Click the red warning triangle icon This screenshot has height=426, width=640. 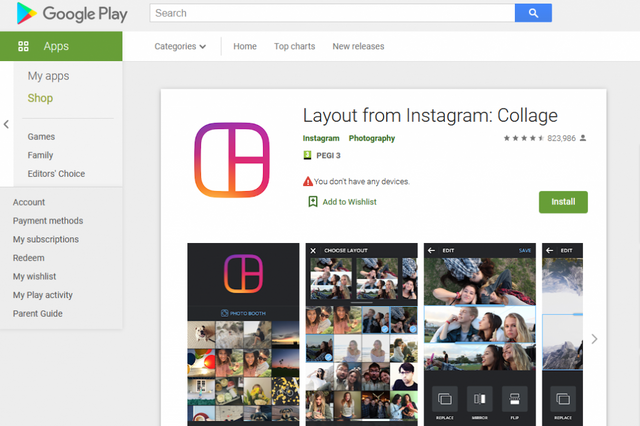(308, 182)
